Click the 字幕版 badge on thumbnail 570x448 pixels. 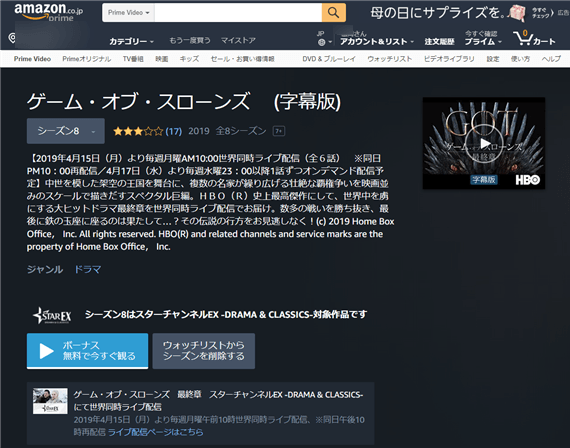pyautogui.click(x=483, y=180)
